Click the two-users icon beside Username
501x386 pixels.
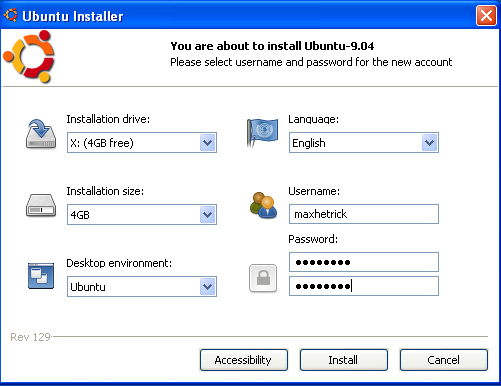tap(263, 205)
